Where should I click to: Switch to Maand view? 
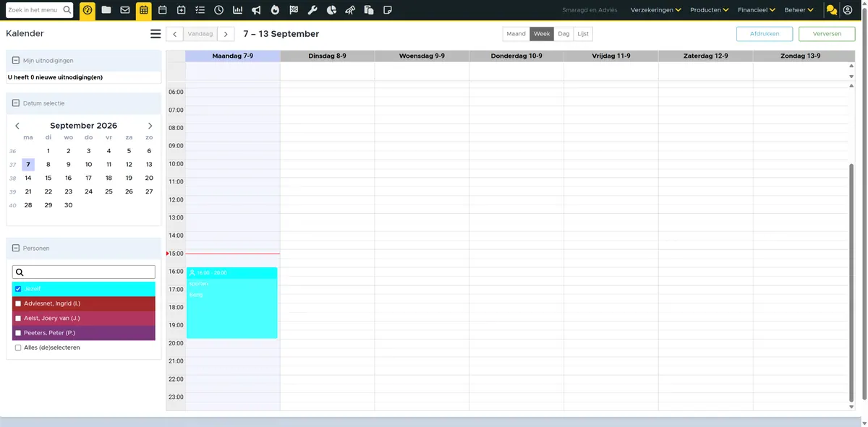[516, 34]
